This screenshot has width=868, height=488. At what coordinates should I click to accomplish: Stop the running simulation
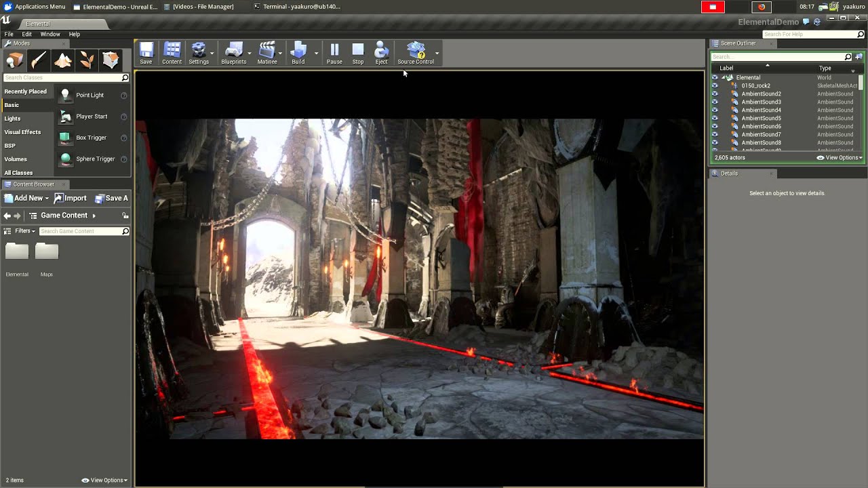358,53
